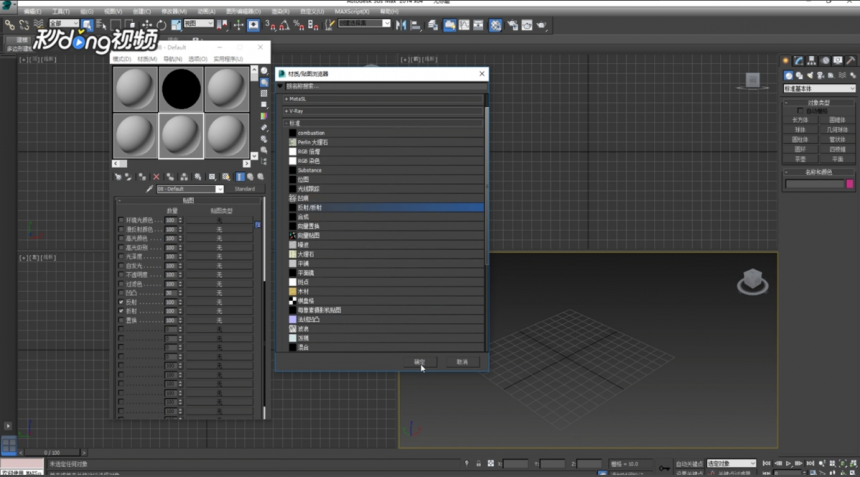
Task: Uncheck the 反射 reflection map checkbox
Action: pos(121,302)
